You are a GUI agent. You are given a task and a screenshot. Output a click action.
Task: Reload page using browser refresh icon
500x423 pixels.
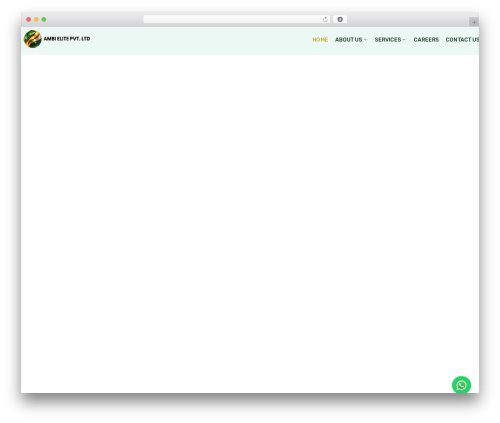325,20
